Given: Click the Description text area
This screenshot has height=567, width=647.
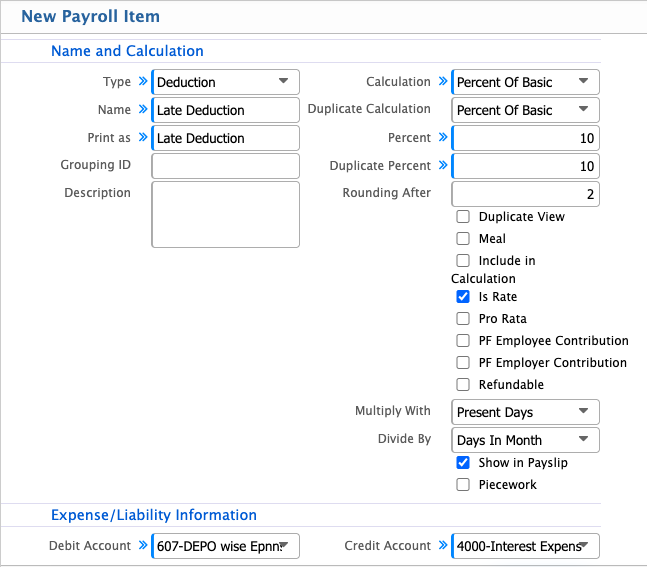Looking at the screenshot, I should (225, 215).
